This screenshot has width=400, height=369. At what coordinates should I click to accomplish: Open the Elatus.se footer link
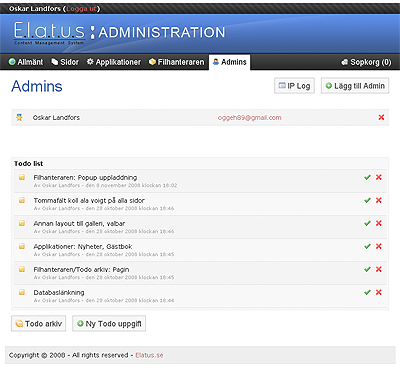click(149, 355)
